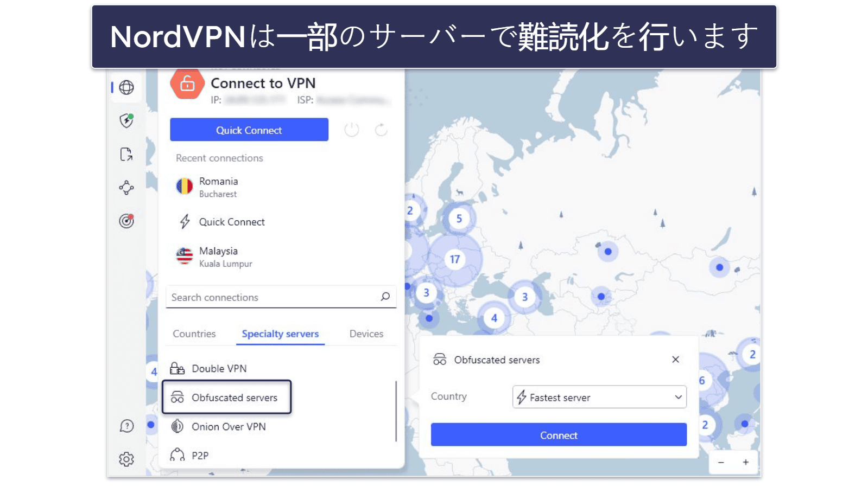This screenshot has width=868, height=487.
Task: Click the reconnect refresh icon
Action: pos(381,130)
